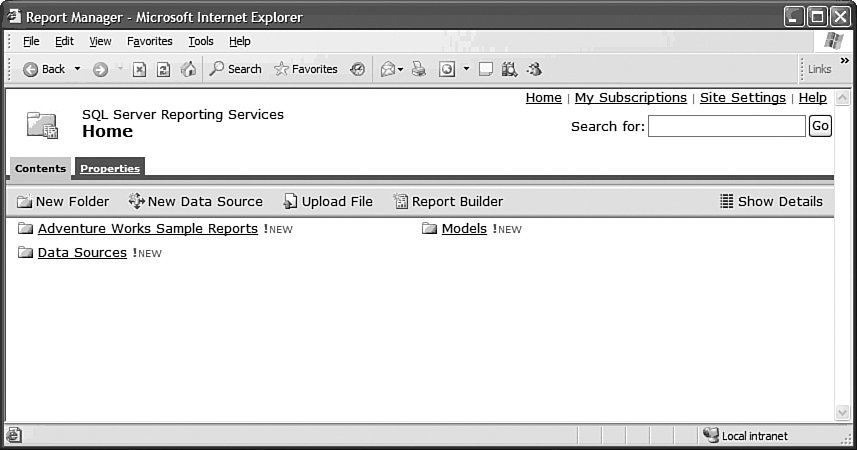This screenshot has height=450, width=857.
Task: Open My Subscriptions link
Action: click(x=630, y=98)
